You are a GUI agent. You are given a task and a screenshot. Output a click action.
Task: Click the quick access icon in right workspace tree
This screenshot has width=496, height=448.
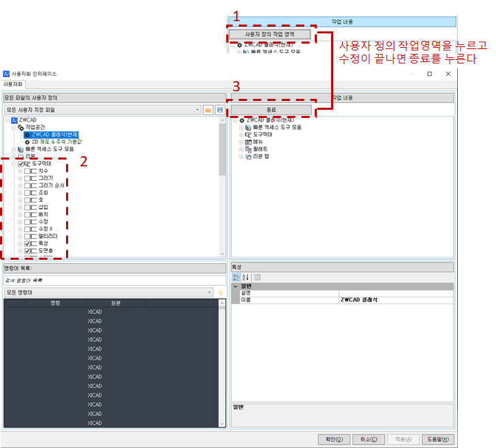(x=248, y=128)
